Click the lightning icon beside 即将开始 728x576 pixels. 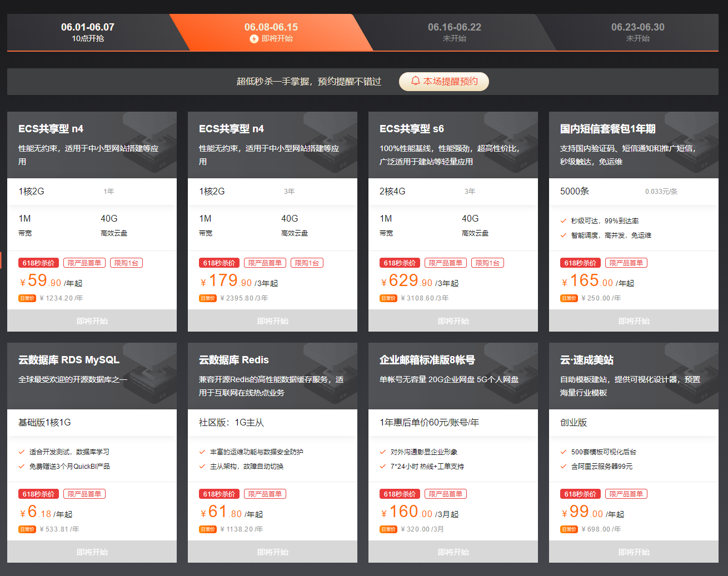pyautogui.click(x=254, y=39)
